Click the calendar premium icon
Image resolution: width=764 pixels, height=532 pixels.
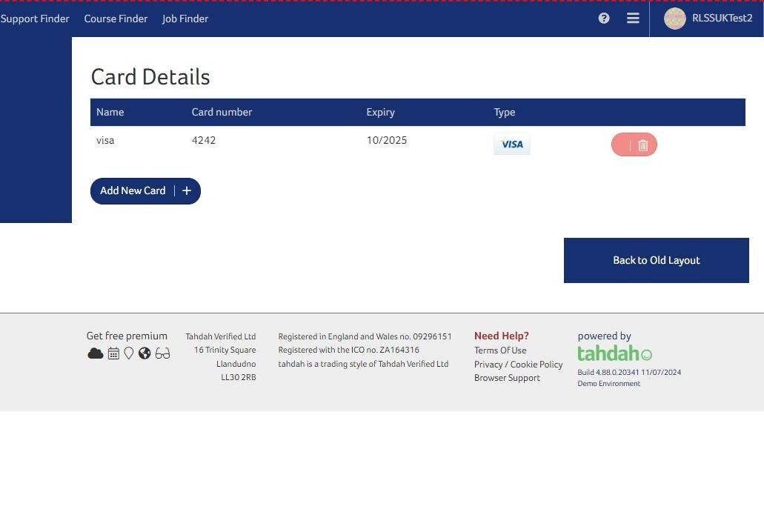(x=113, y=353)
